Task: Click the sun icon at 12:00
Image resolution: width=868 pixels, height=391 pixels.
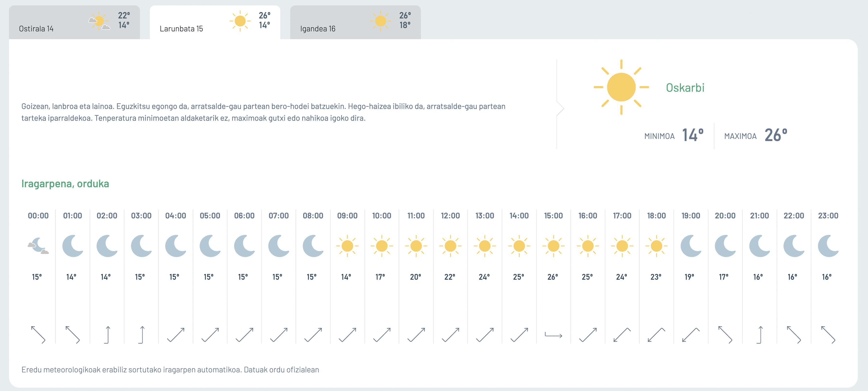Action: pyautogui.click(x=450, y=246)
